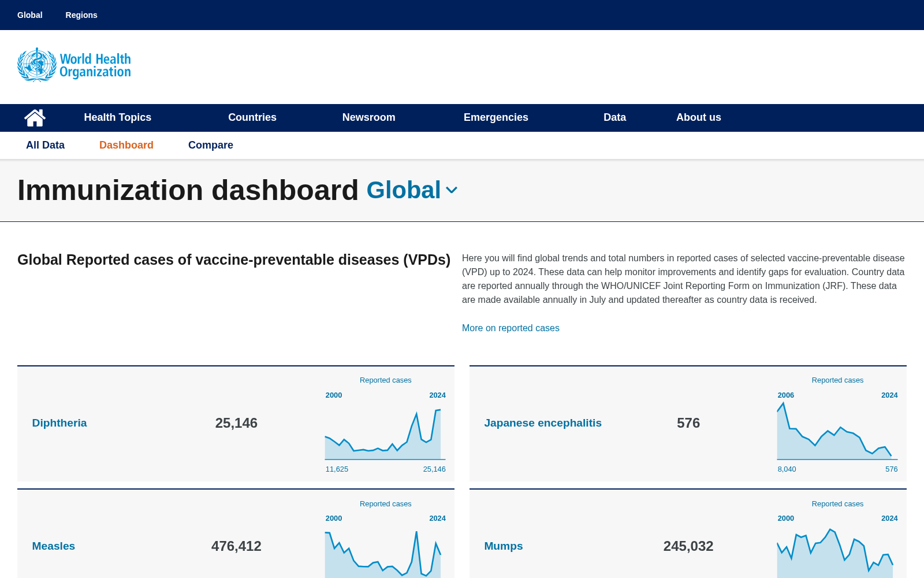Screen dimensions: 924x578
Task: Open the Newsroom menu
Action: [369, 117]
